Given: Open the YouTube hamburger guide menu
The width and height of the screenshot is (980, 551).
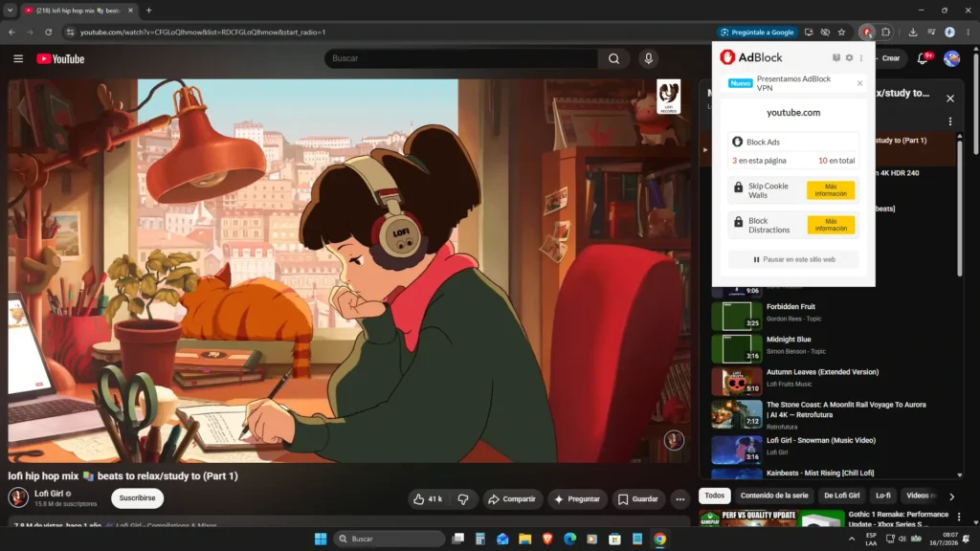Looking at the screenshot, I should pos(18,58).
